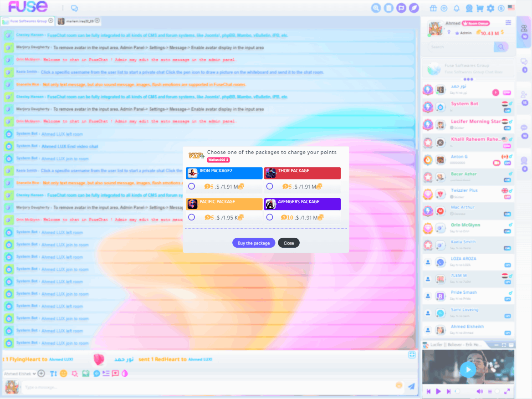Viewport: 532px width, 399px height.
Task: Select Pride Smash in the user list
Action: 468,296
